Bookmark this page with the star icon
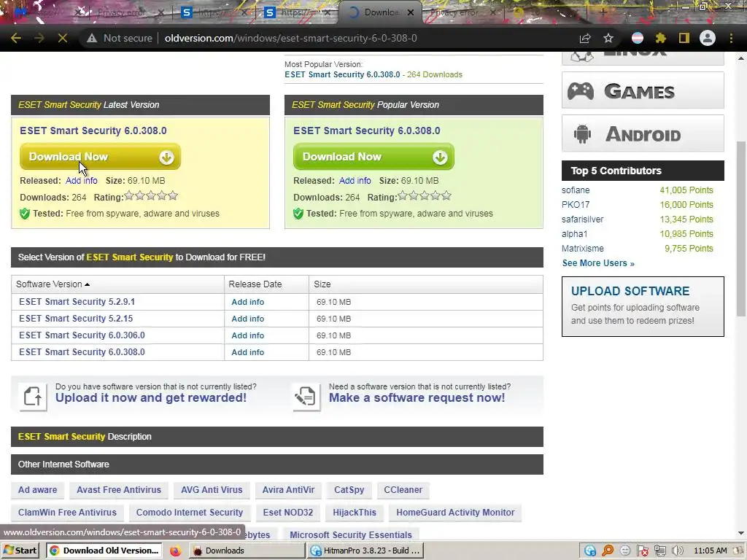Screen dimensions: 747x560 608,38
